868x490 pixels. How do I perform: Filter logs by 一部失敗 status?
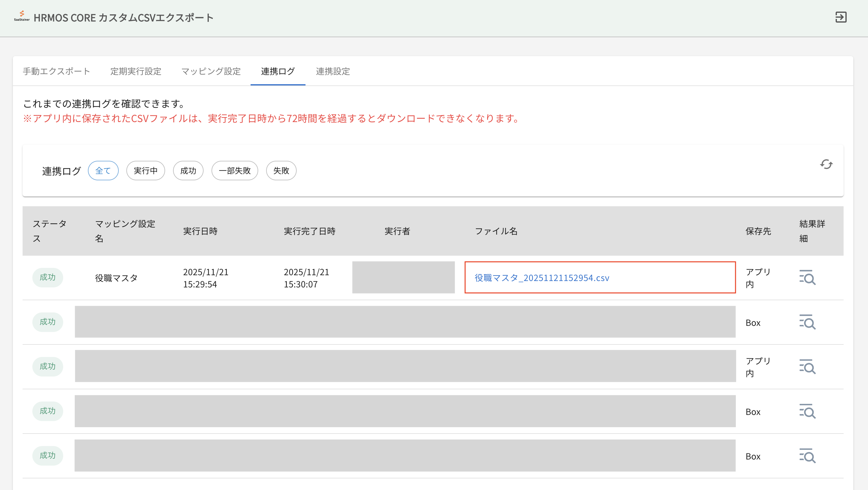[234, 171]
